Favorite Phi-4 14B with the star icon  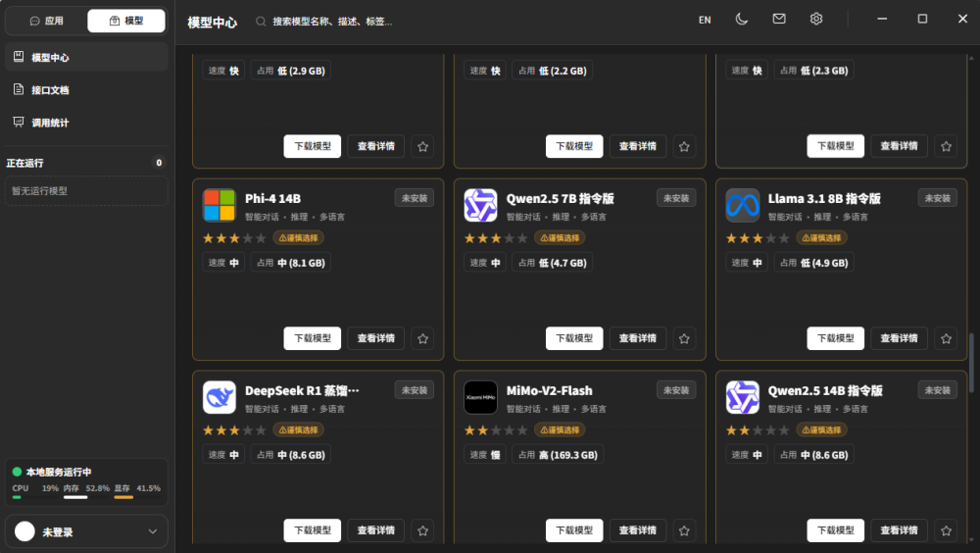tap(422, 338)
